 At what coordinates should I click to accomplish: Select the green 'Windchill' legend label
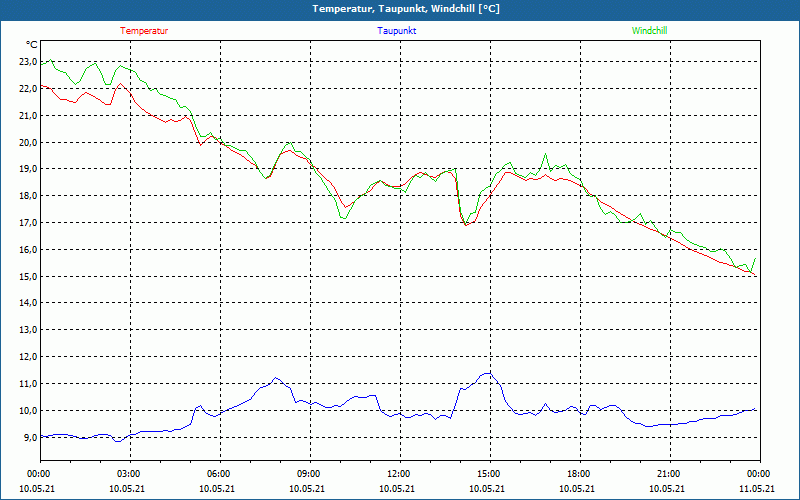click(x=649, y=31)
